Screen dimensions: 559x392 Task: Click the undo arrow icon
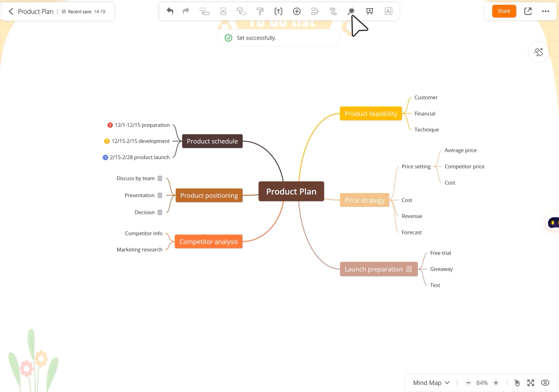coord(170,11)
